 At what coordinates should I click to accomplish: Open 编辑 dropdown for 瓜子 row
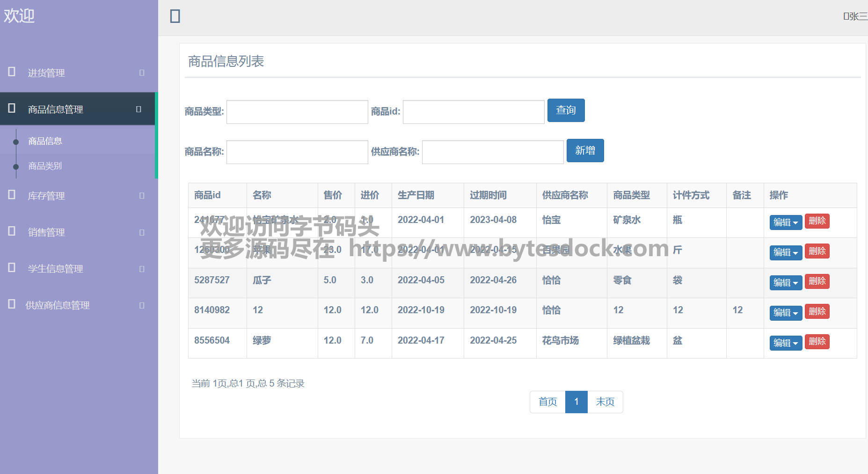(785, 282)
